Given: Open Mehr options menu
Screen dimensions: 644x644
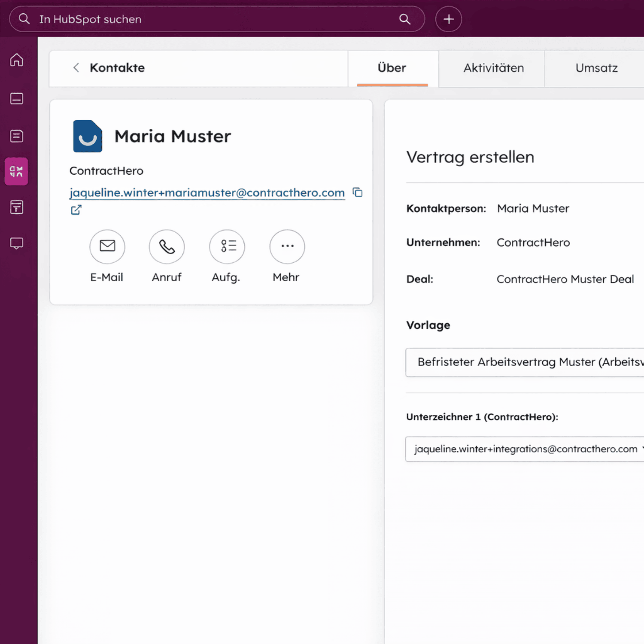Looking at the screenshot, I should (287, 246).
